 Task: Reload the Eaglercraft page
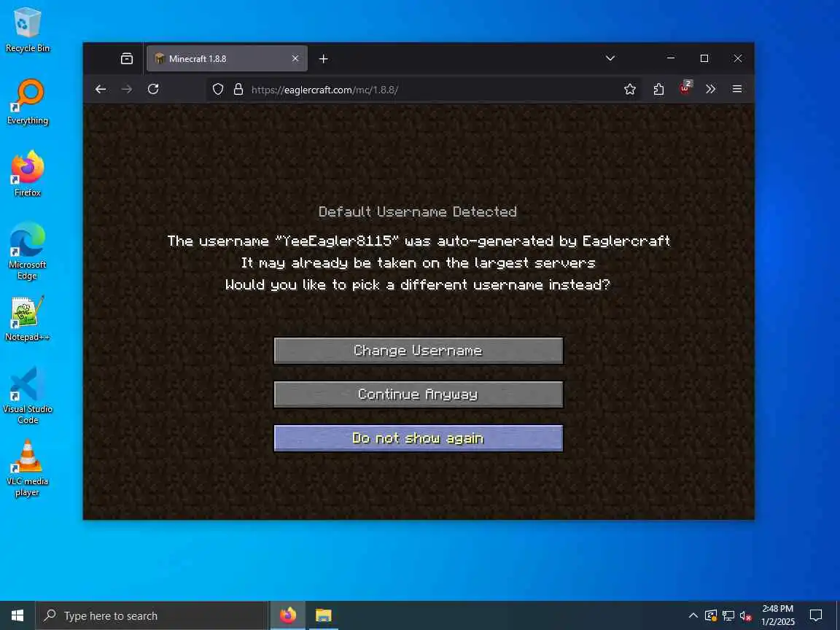tap(153, 90)
